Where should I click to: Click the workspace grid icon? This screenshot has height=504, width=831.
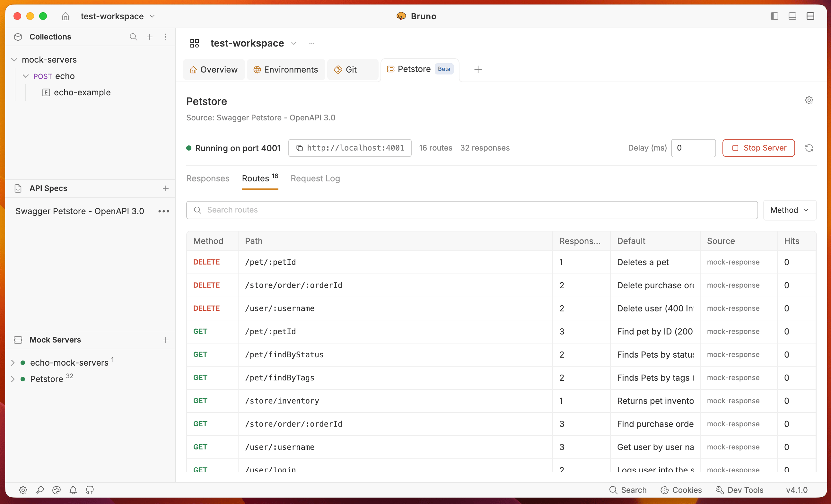click(x=195, y=43)
